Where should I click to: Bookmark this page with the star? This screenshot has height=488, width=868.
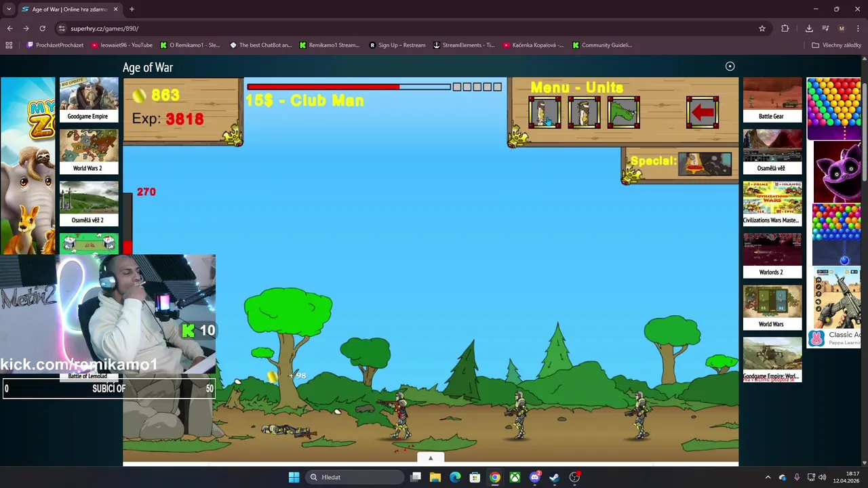tap(762, 28)
